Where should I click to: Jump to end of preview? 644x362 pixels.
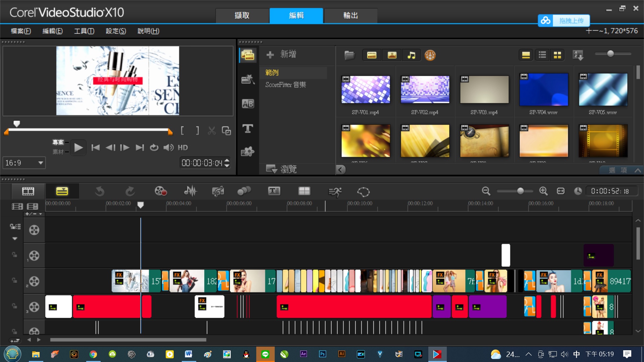140,147
